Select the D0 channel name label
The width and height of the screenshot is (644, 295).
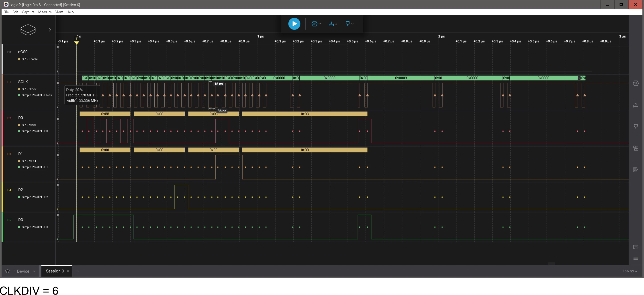(20, 118)
